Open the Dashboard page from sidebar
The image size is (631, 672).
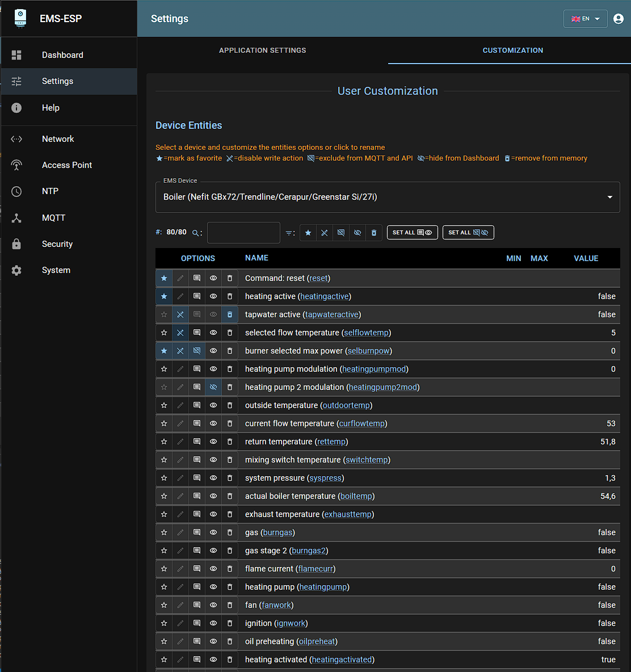pyautogui.click(x=62, y=55)
